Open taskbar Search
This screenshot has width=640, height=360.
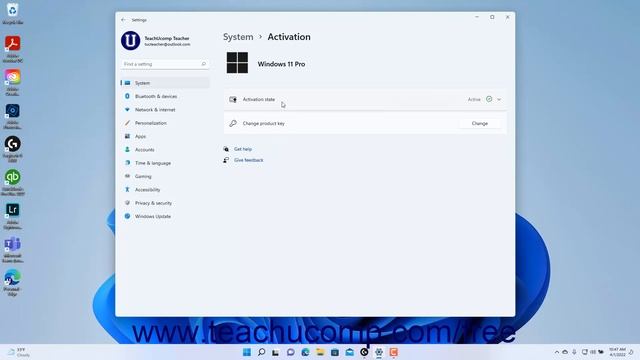262,352
